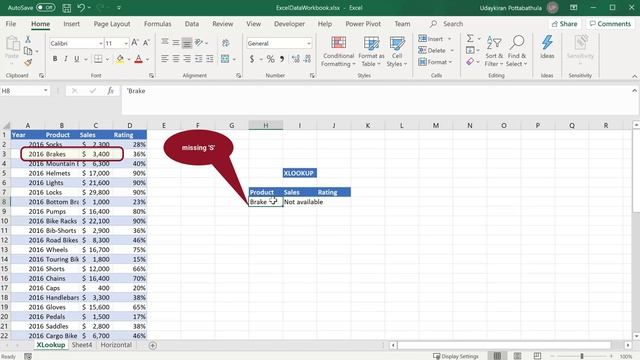Open Sort & Filter menu
The width and height of the screenshot is (640, 360).
(x=494, y=51)
